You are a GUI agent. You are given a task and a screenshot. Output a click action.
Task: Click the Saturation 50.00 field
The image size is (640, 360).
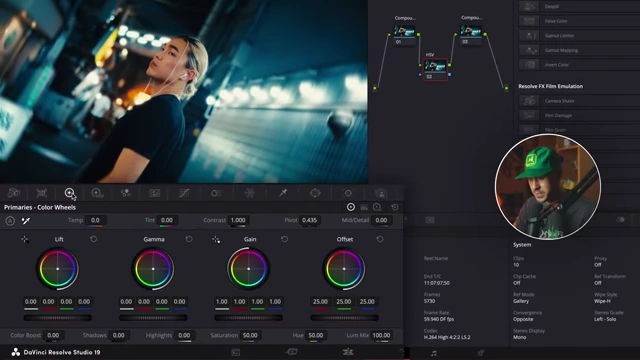point(250,335)
